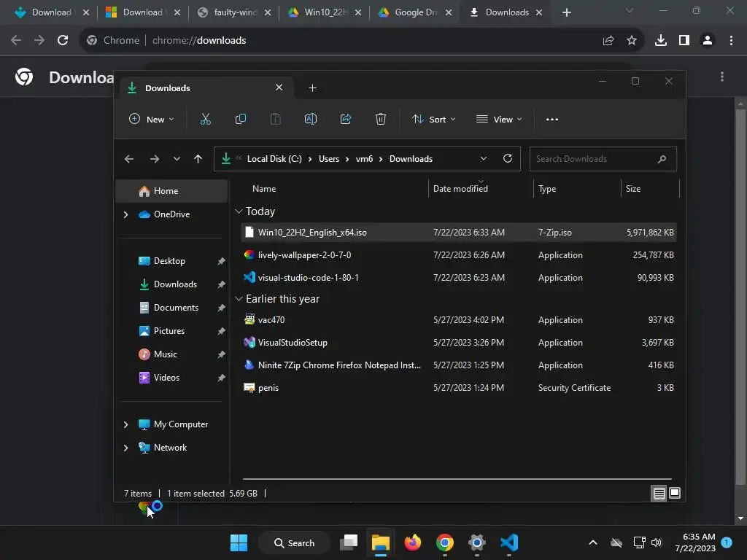
Task: Go up one folder level
Action: pos(198,159)
